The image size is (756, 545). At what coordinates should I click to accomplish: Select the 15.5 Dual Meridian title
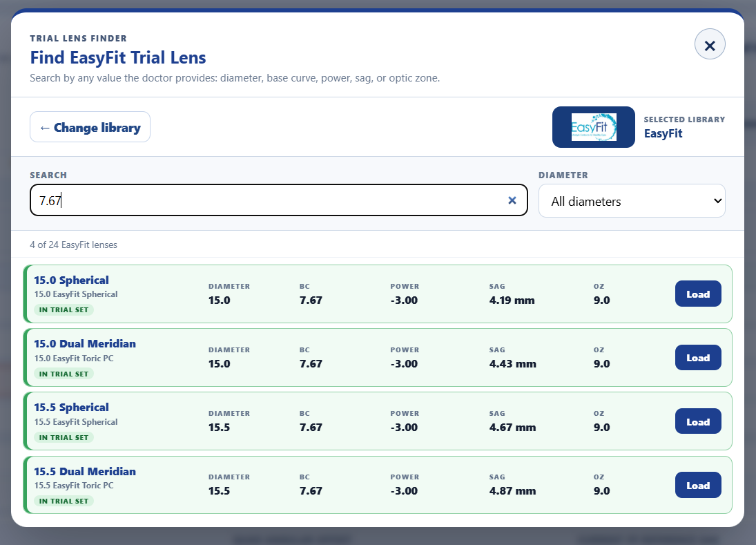(x=85, y=471)
